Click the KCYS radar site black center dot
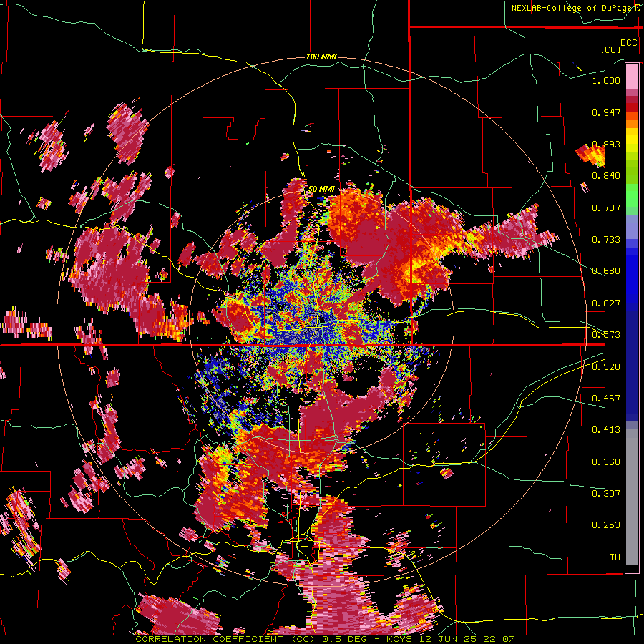 click(x=321, y=320)
